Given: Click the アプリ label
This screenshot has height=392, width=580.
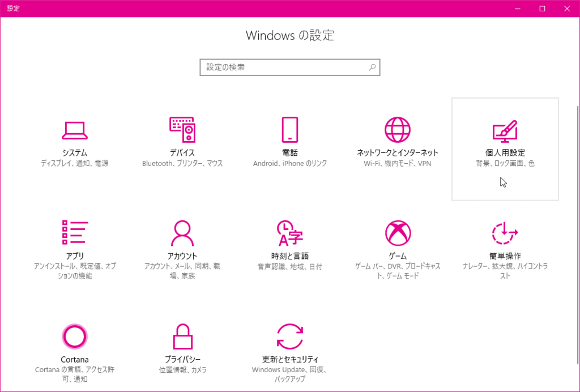Looking at the screenshot, I should [x=75, y=256].
